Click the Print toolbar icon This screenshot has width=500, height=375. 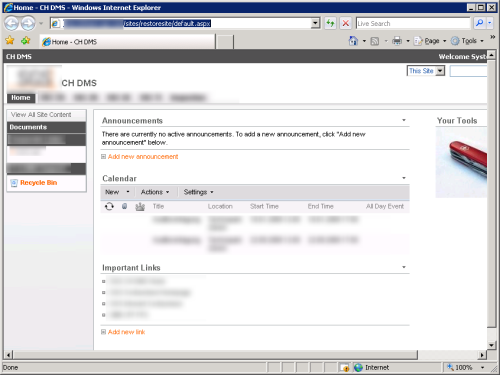[397, 41]
